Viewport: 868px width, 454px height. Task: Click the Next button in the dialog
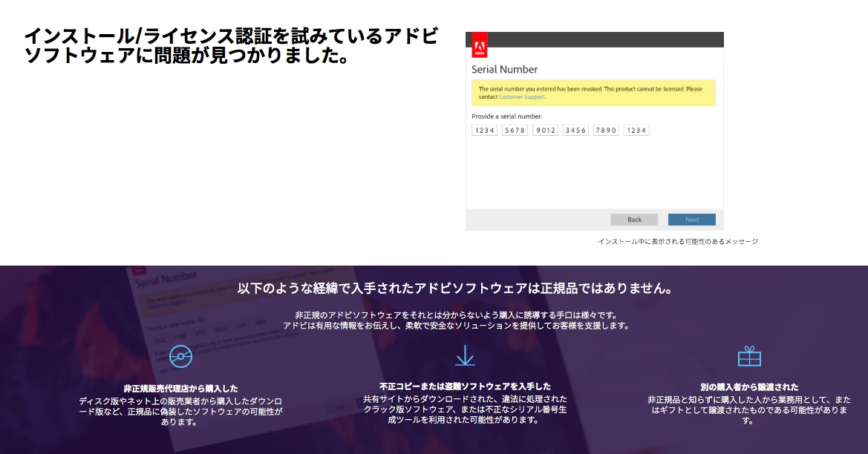point(692,220)
